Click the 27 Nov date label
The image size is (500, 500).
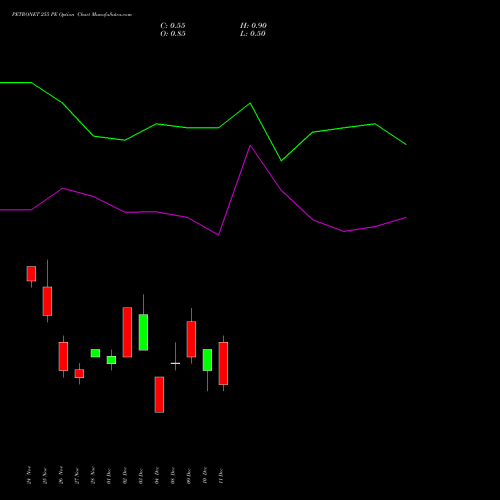tap(77, 475)
